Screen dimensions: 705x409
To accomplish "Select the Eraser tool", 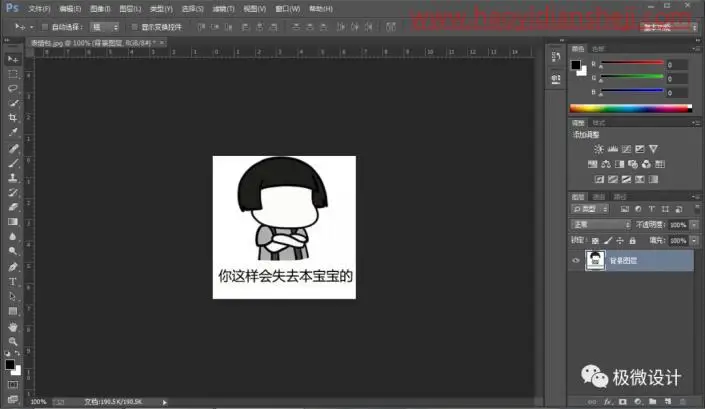I will [x=13, y=207].
